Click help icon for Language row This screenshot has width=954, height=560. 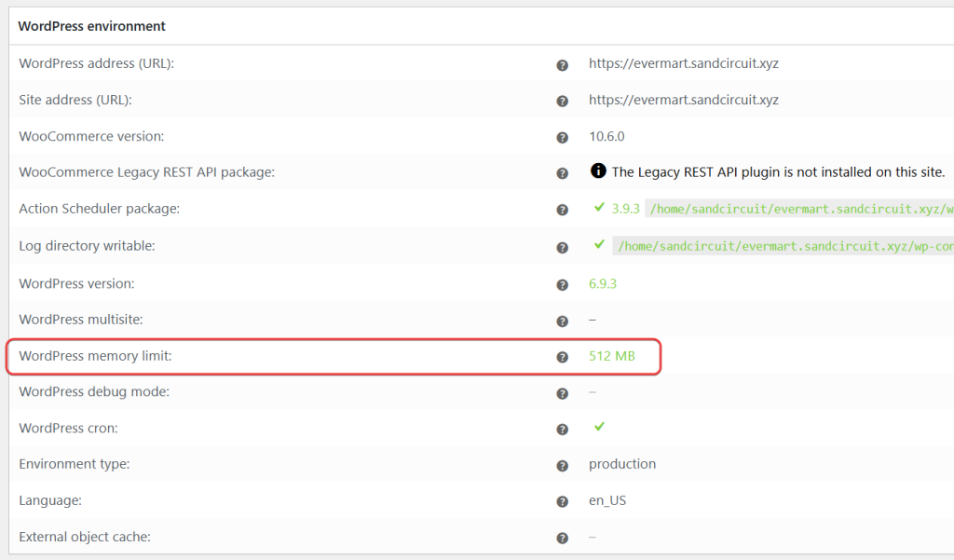click(562, 502)
